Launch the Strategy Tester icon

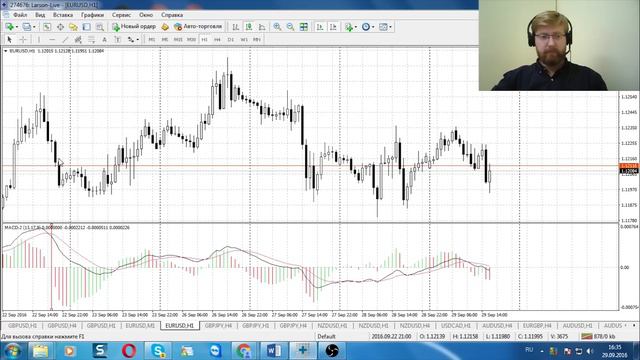point(100,27)
